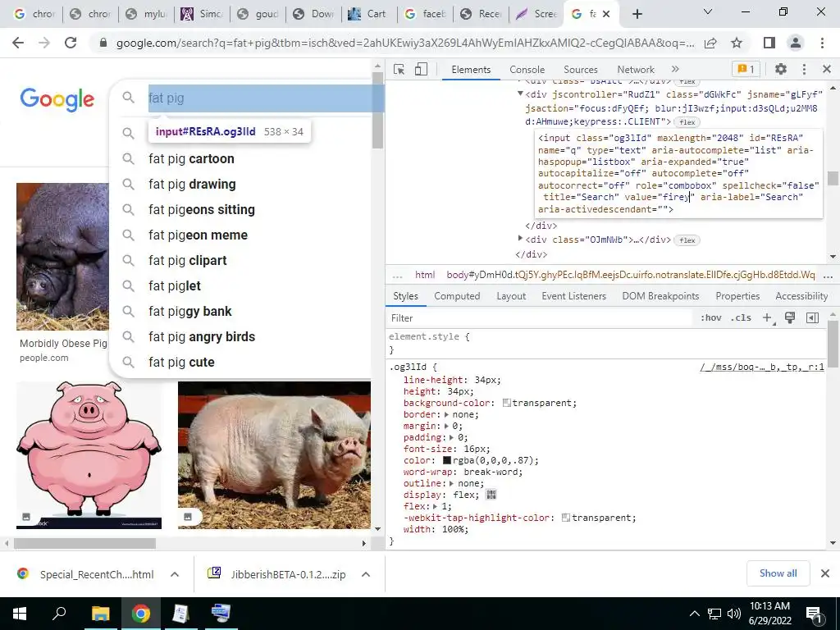The height and width of the screenshot is (630, 840).
Task: Switch to the Elements tab
Action: click(x=471, y=70)
